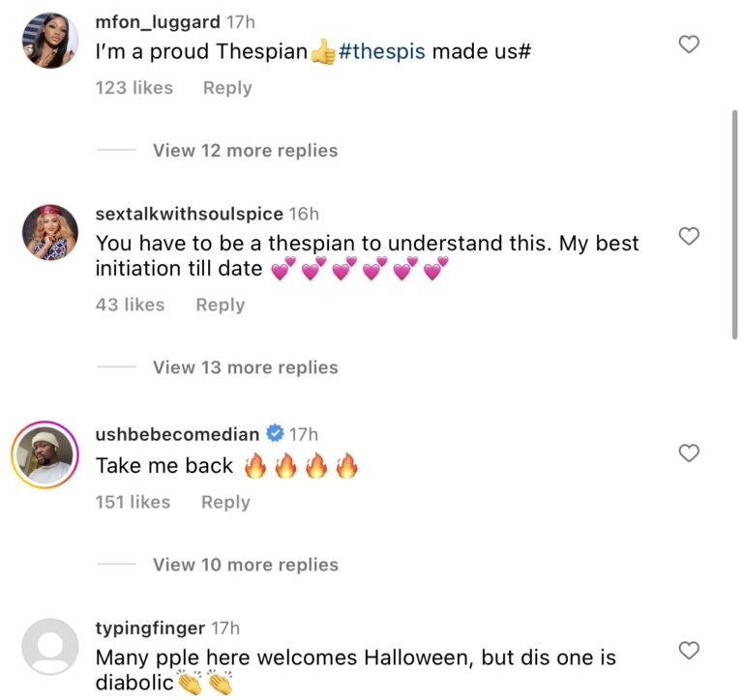Open the mfon_luggard username link
Screen dimensions: 743x700
click(157, 21)
